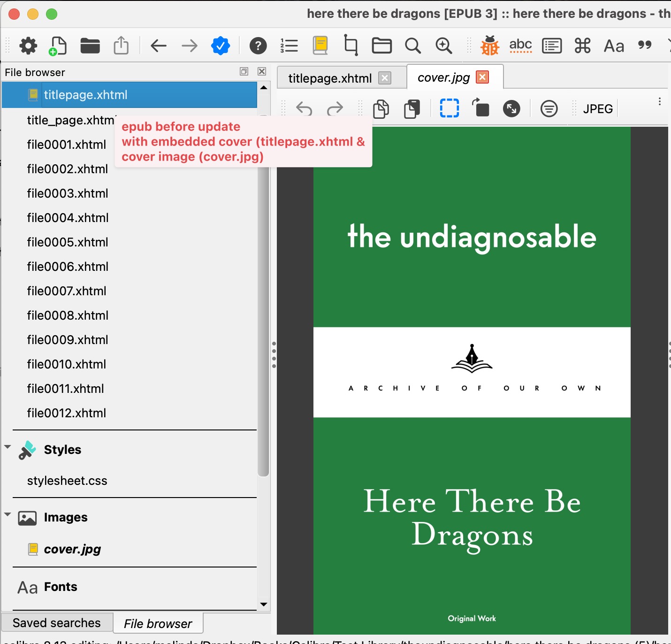The width and height of the screenshot is (671, 644).
Task: Open the image toolbar overflow menu
Action: (x=659, y=102)
